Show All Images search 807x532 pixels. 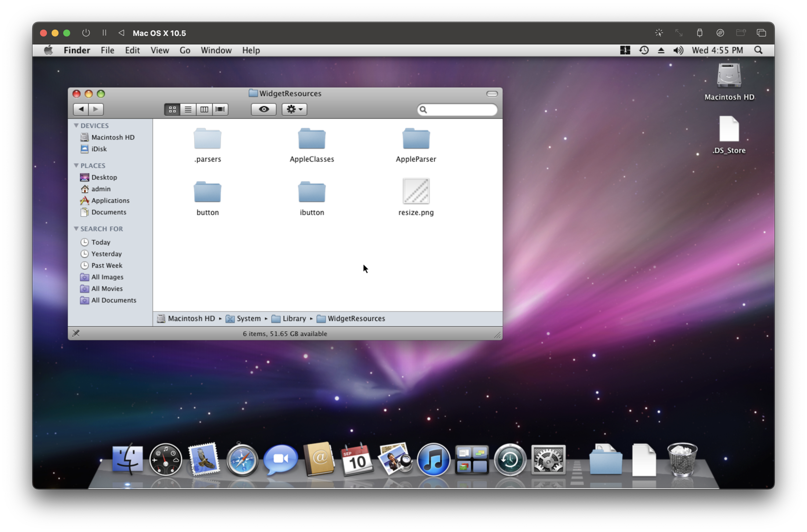point(102,277)
